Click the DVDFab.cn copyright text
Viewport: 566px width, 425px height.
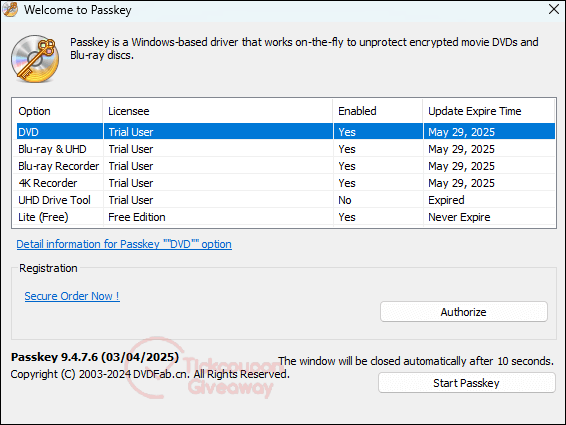tap(150, 374)
